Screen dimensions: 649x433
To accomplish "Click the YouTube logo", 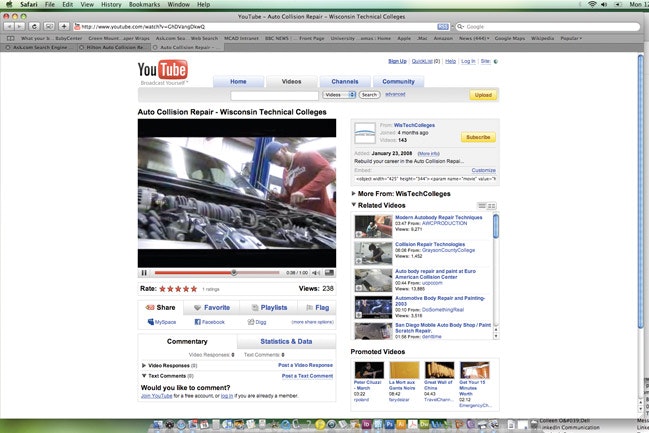I will [x=163, y=70].
